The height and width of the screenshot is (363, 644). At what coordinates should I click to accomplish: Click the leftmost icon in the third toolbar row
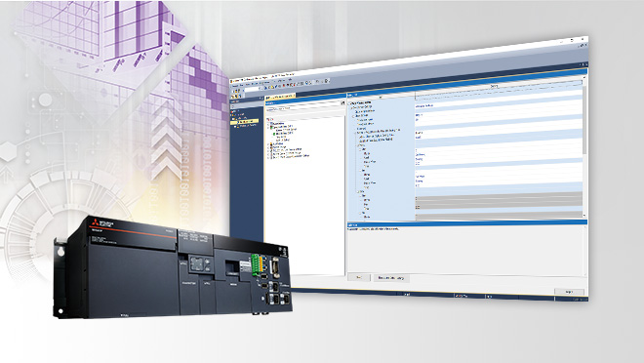(x=233, y=96)
